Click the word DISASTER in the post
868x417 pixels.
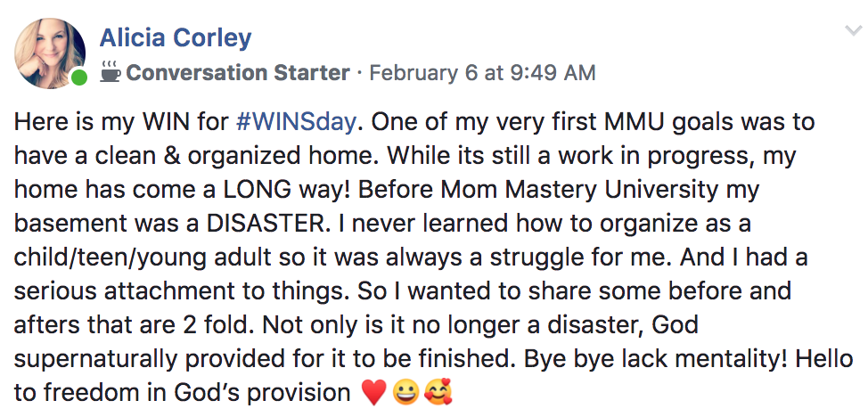pos(264,223)
